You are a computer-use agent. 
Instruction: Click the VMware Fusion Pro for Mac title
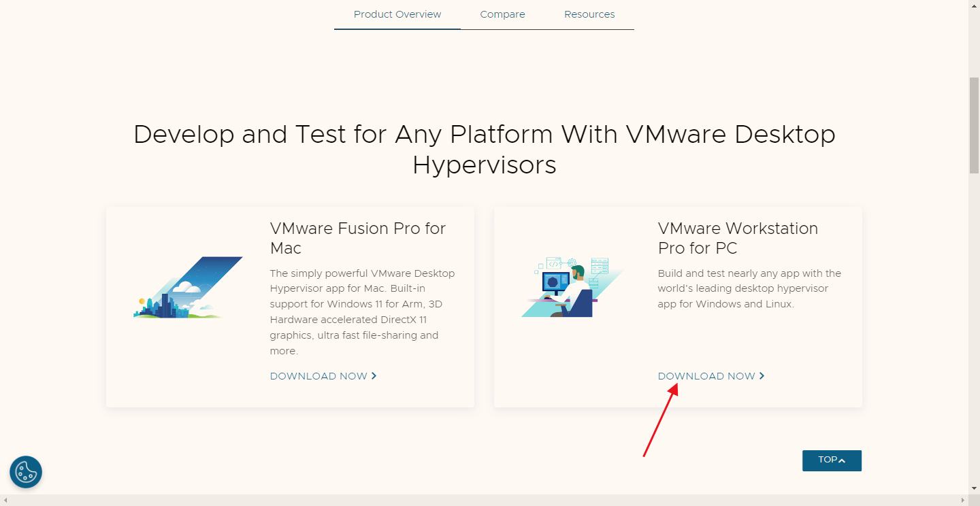[x=358, y=238]
